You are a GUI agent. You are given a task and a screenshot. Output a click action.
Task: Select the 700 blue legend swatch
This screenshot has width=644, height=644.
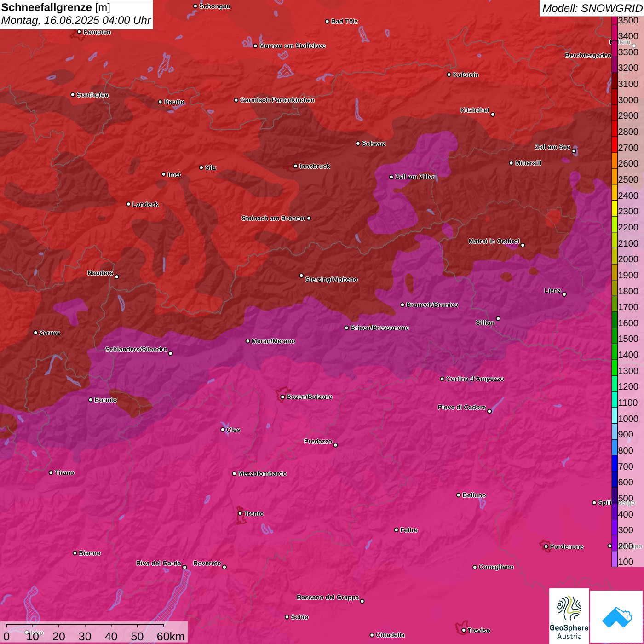(x=615, y=463)
